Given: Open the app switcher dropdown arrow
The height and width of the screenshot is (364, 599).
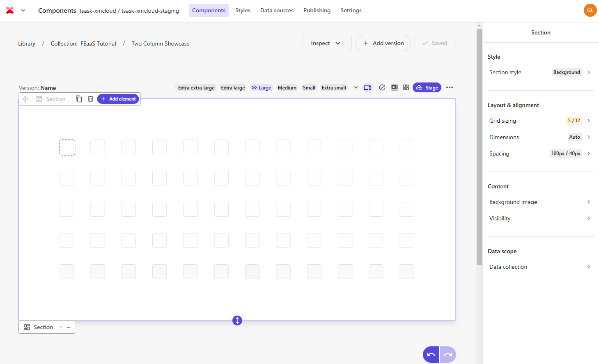Looking at the screenshot, I should pos(23,11).
